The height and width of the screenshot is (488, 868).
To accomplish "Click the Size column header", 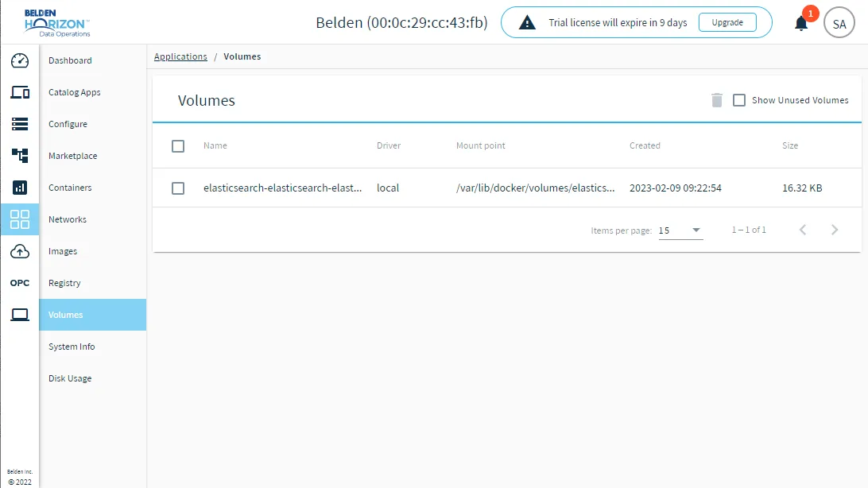I will coord(790,145).
